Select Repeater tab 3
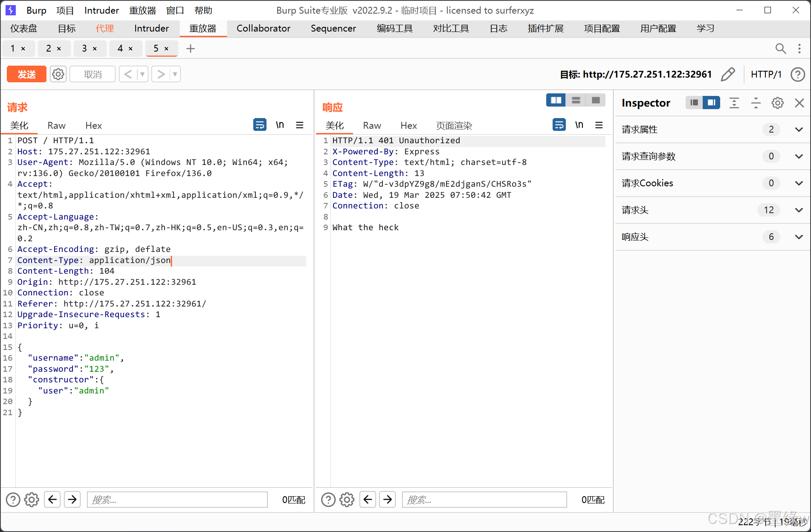This screenshot has height=532, width=811. pos(84,49)
